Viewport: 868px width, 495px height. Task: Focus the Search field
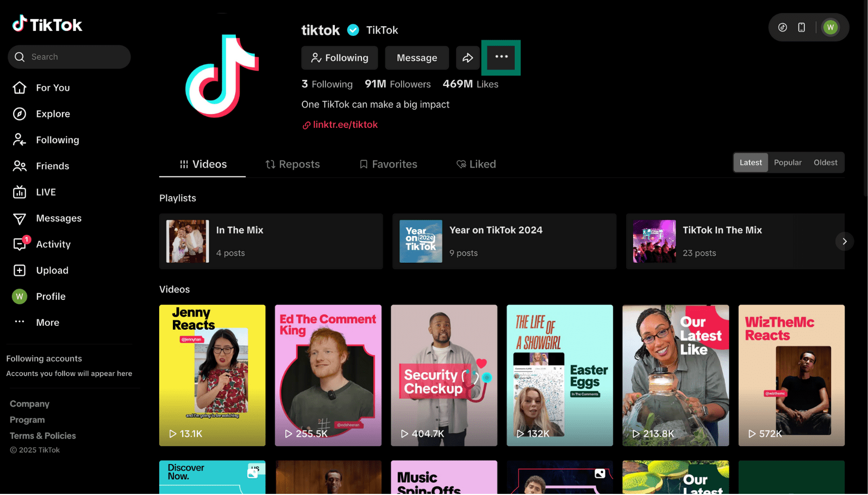pyautogui.click(x=69, y=57)
